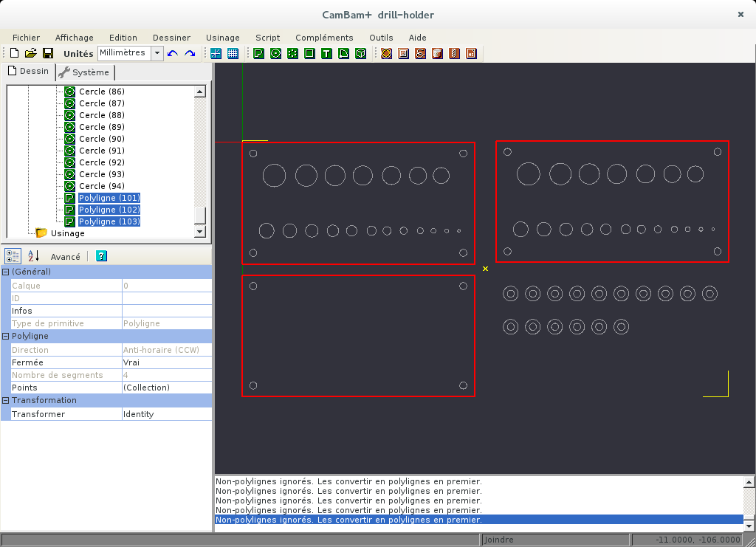The height and width of the screenshot is (547, 756).
Task: Collapse the Transformation property group
Action: coord(6,401)
